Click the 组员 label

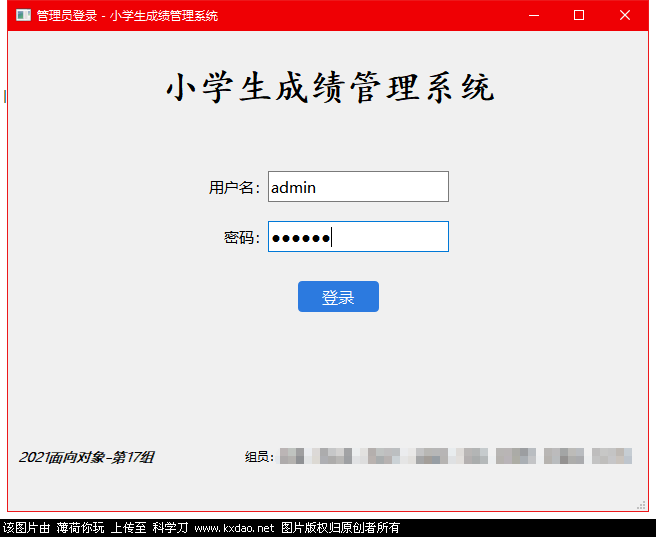pos(259,457)
